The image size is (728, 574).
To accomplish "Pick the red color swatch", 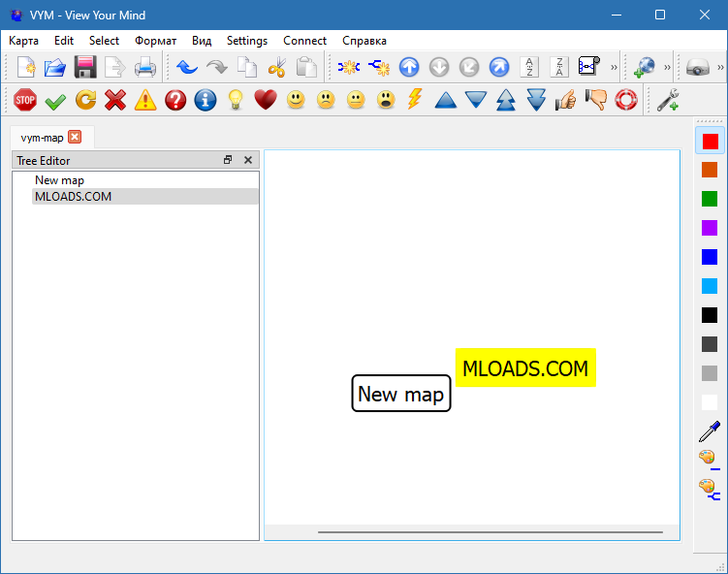I will click(x=710, y=141).
